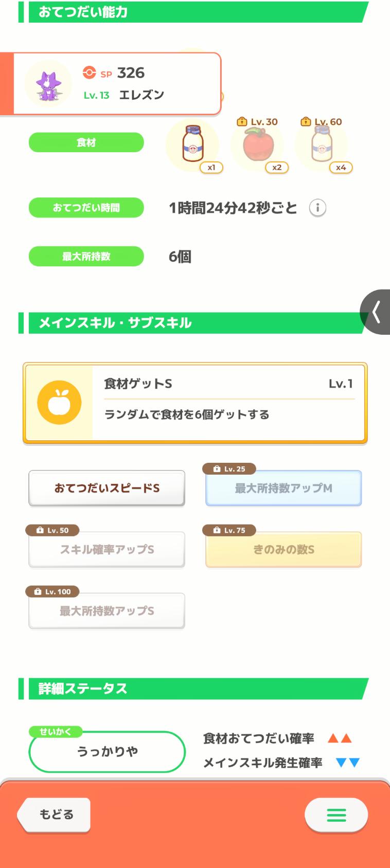
Task: Tap the first milk bottle ingredient icon
Action: [x=193, y=145]
